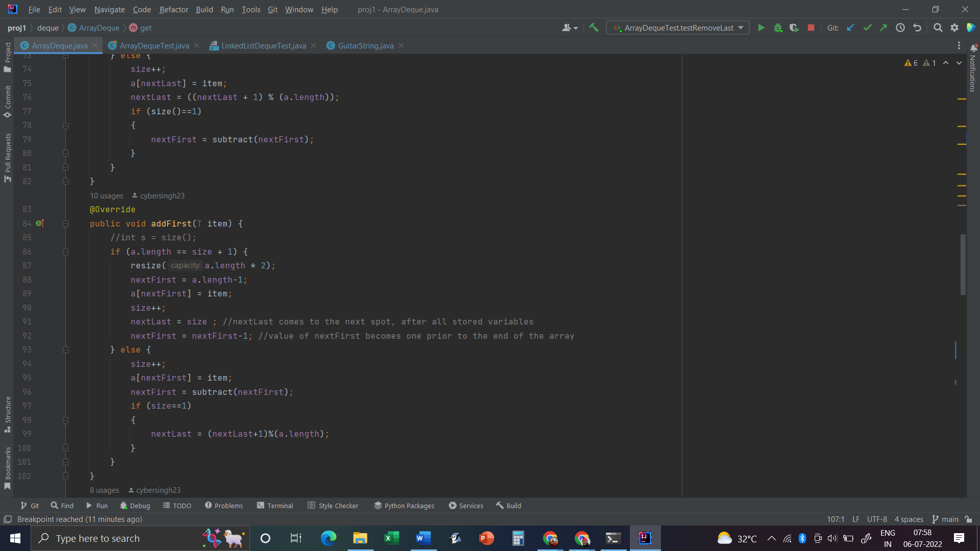Image resolution: width=980 pixels, height=551 pixels.
Task: Click the green Run button
Action: [761, 28]
